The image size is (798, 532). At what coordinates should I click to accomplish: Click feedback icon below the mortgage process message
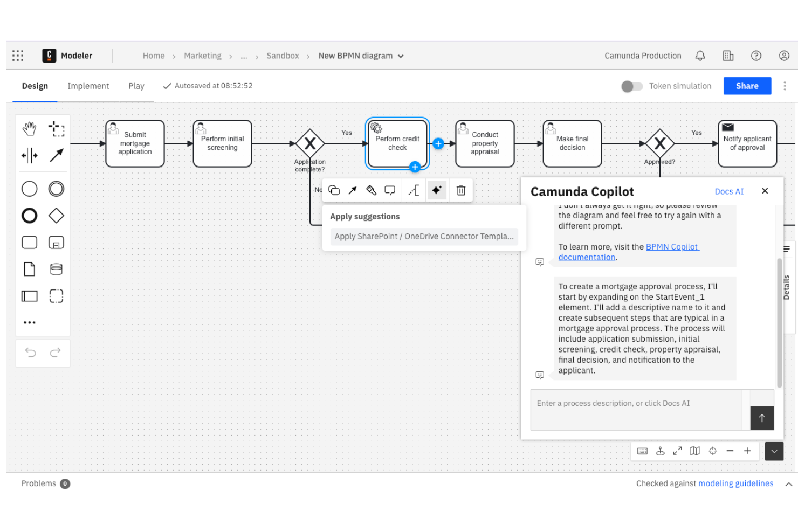[x=540, y=375]
